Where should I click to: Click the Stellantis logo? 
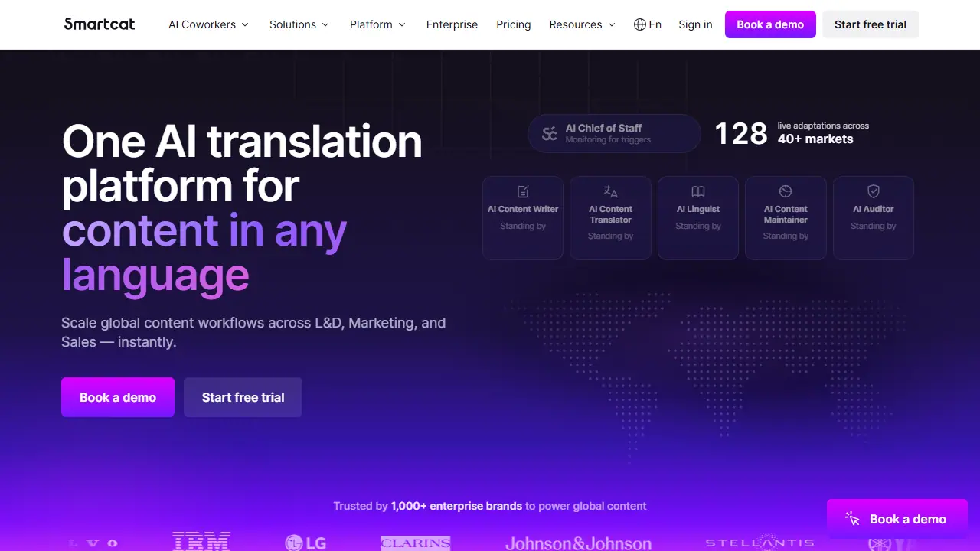[x=759, y=543]
